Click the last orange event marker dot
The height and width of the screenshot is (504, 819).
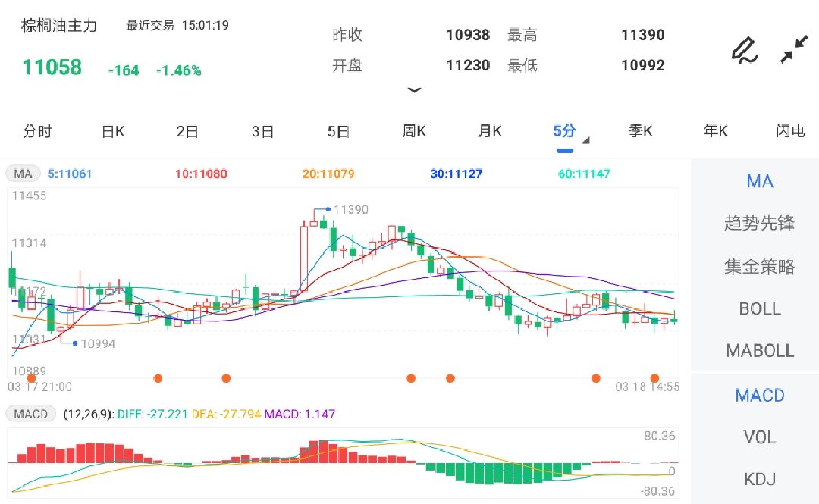click(654, 377)
